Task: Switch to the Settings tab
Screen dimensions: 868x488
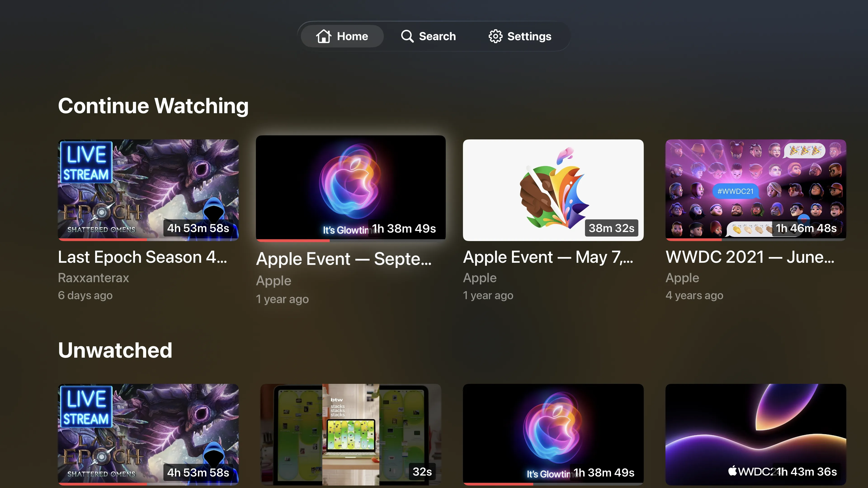Action: (x=520, y=36)
